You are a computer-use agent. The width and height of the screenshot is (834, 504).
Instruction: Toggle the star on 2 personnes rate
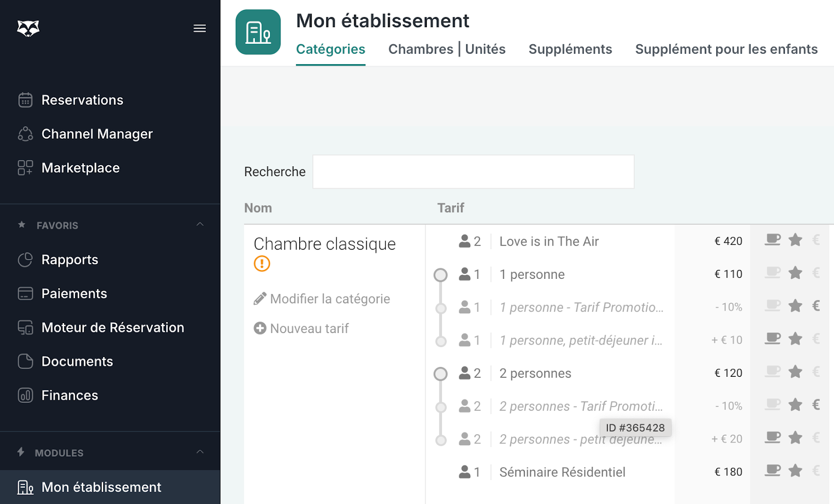click(795, 372)
